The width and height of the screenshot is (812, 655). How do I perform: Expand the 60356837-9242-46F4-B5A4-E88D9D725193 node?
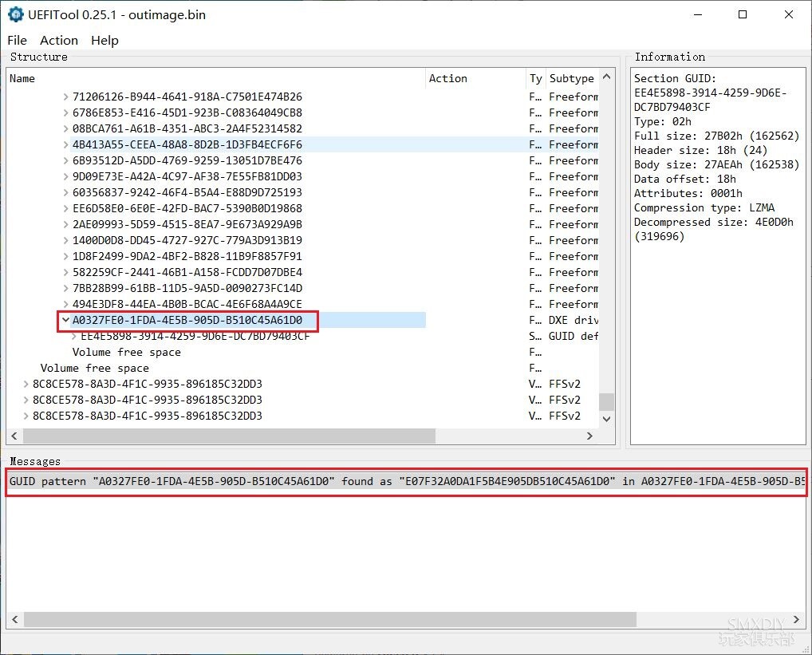[x=65, y=192]
